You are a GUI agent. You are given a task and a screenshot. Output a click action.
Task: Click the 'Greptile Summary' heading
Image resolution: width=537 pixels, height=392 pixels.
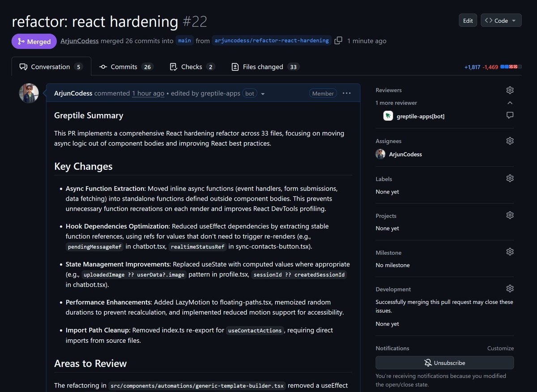[89, 115]
